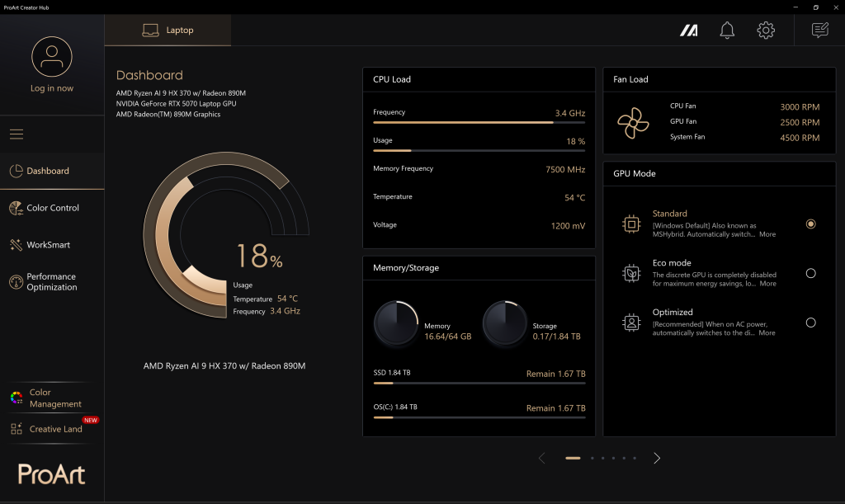Click AMD Radeon(TM) 890M Graphics text
Image resolution: width=845 pixels, height=504 pixels.
coord(168,114)
